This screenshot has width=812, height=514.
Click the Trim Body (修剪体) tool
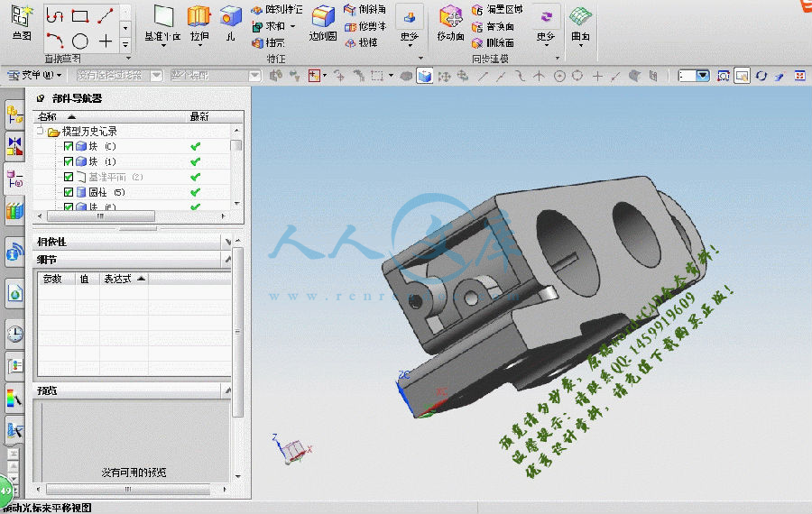(x=365, y=26)
